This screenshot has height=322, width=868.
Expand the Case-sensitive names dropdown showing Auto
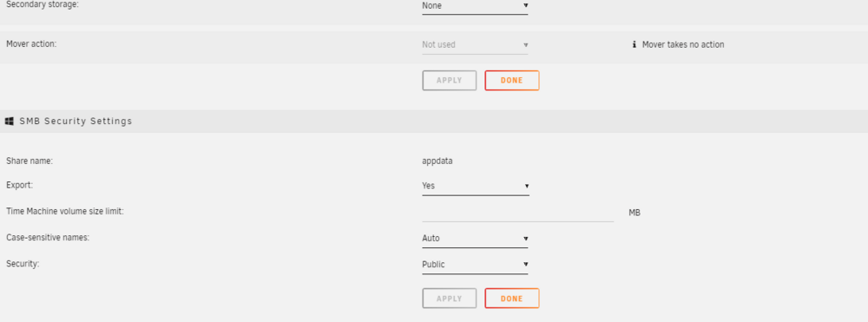[475, 239]
